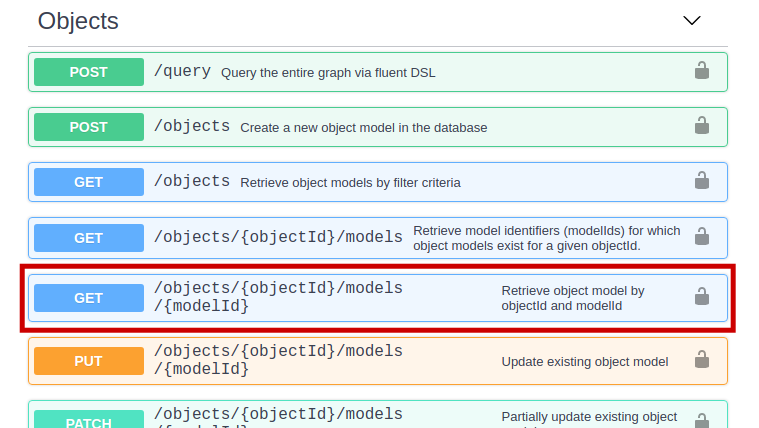Screen dimensions: 759x428
Task: Select the /query path text
Action: coord(182,71)
